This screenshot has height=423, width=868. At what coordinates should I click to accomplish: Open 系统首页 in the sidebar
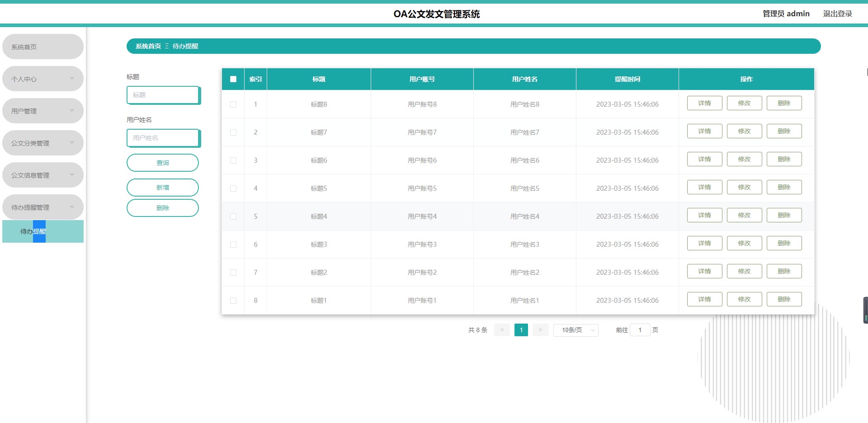(x=43, y=47)
